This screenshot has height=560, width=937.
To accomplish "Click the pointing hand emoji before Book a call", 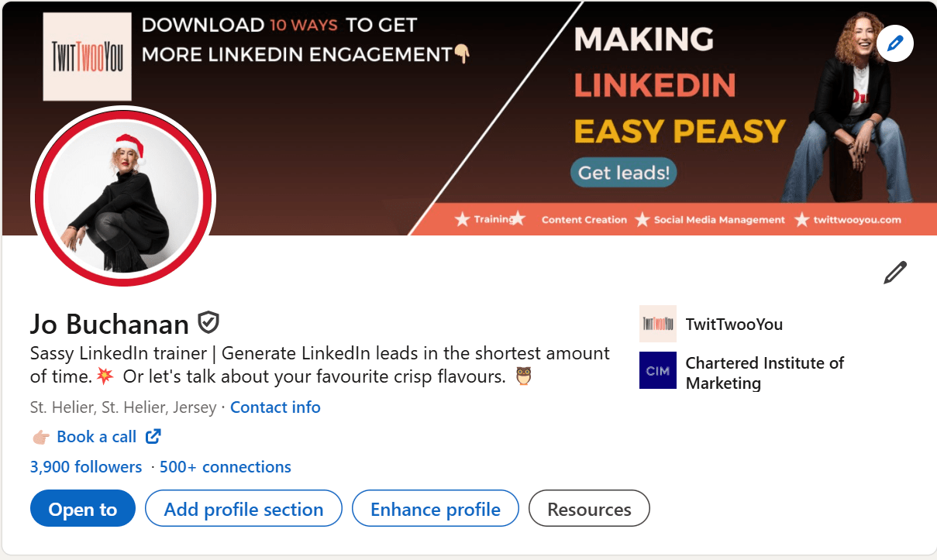I will (41, 437).
